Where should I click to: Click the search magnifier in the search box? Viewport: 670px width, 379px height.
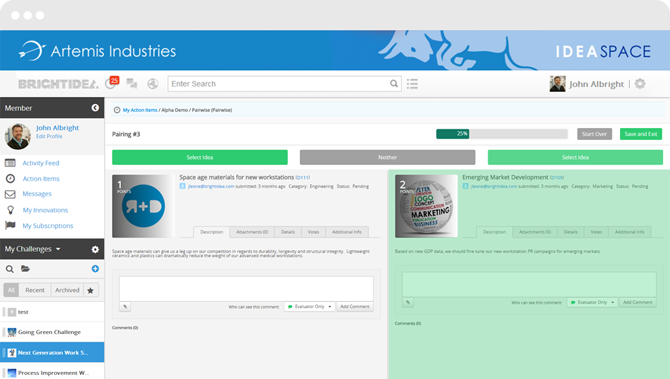394,84
